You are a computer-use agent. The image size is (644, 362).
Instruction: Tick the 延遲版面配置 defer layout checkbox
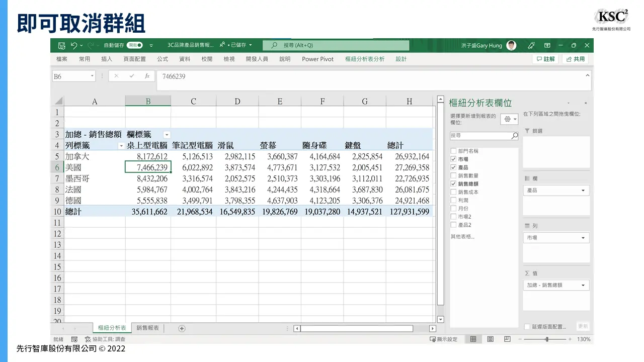pyautogui.click(x=527, y=326)
